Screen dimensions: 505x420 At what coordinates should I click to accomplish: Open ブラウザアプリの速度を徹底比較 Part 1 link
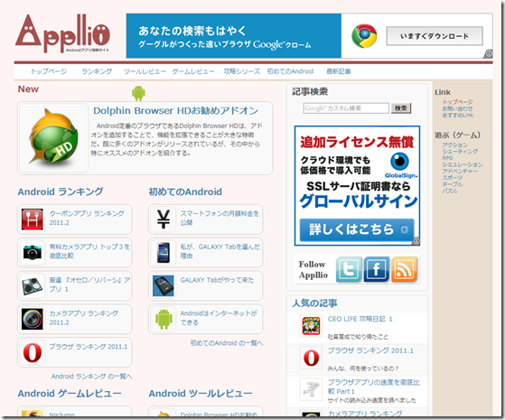coord(374,387)
